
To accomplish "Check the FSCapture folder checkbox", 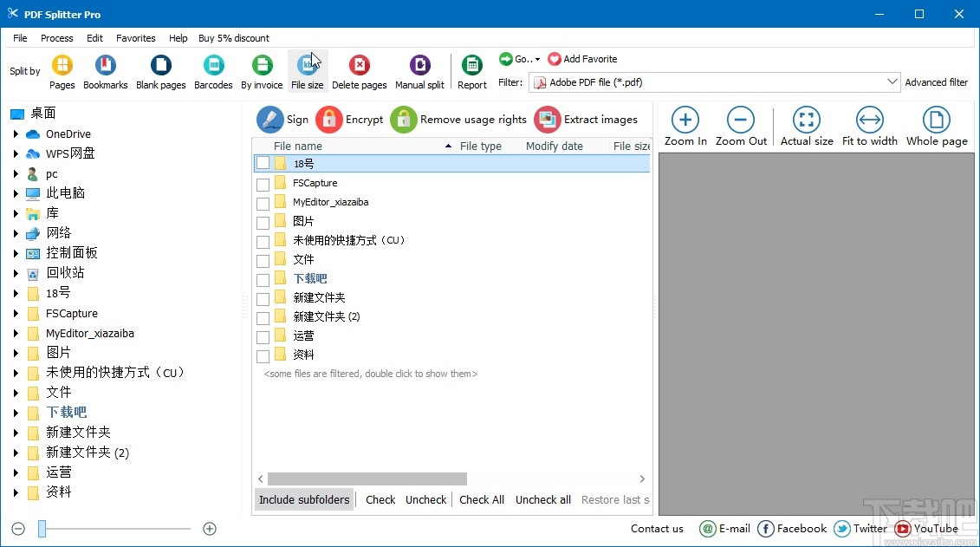I will coord(263,184).
